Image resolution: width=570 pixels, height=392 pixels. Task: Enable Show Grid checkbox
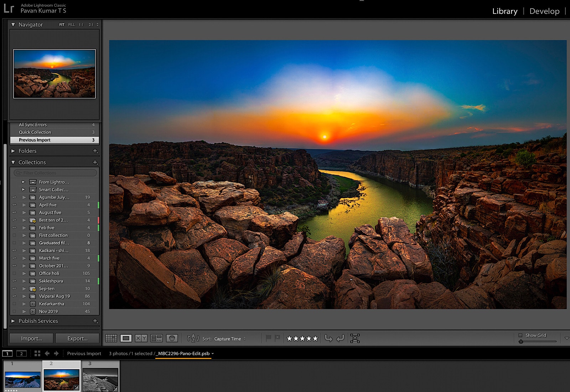[520, 335]
